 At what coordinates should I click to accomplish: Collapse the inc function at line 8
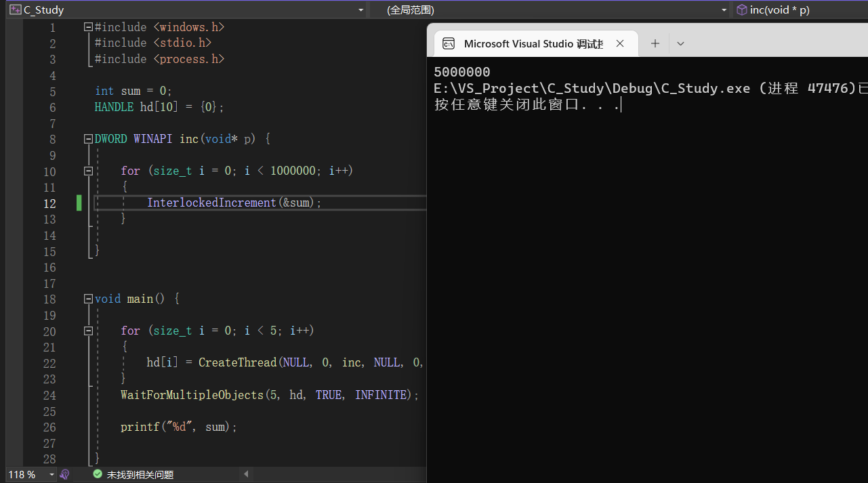(88, 139)
